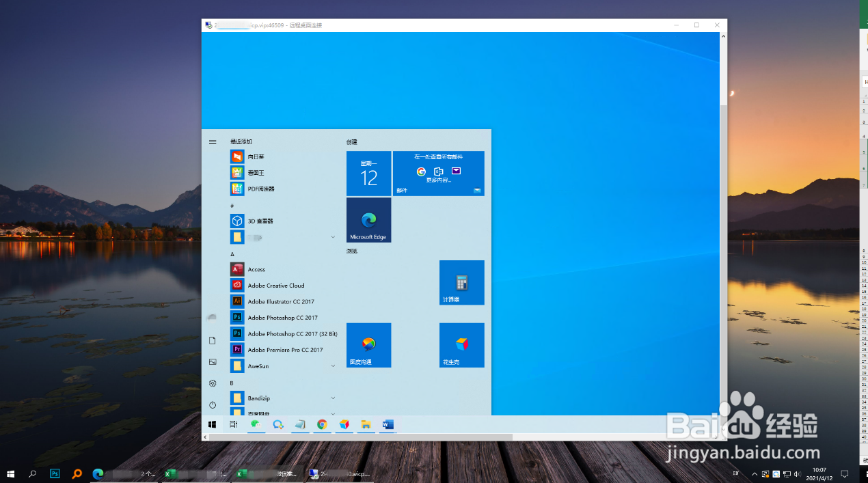Click the network icon in system tray
Screen dimensions: 868x483
click(787, 473)
